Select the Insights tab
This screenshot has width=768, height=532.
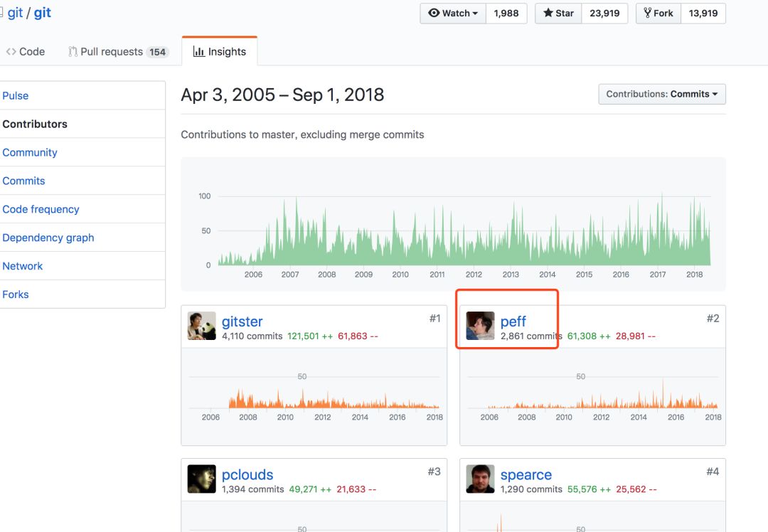220,51
